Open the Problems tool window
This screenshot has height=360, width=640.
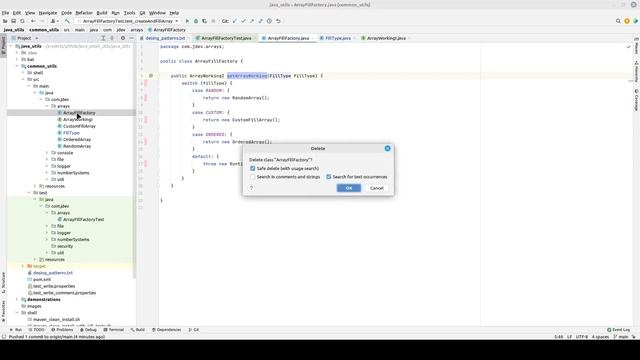point(62,330)
